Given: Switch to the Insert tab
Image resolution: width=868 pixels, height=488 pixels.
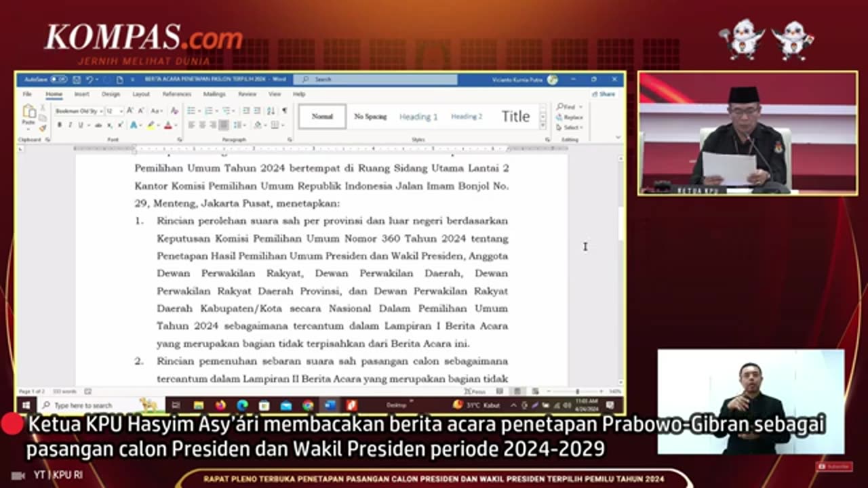Looking at the screenshot, I should 81,94.
